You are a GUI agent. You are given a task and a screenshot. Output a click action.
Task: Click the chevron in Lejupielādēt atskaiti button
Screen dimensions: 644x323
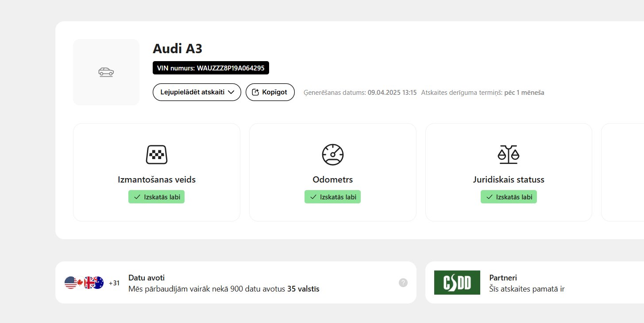click(231, 92)
